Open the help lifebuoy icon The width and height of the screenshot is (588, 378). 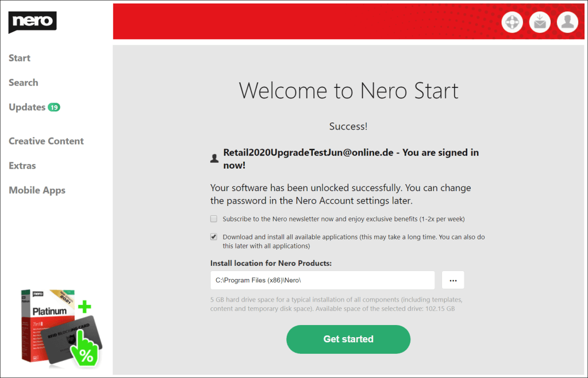[x=512, y=22]
